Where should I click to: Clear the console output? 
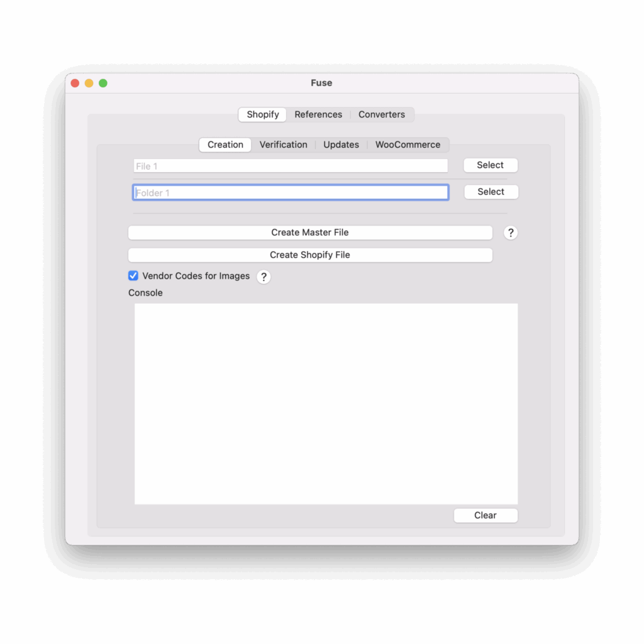(x=486, y=515)
